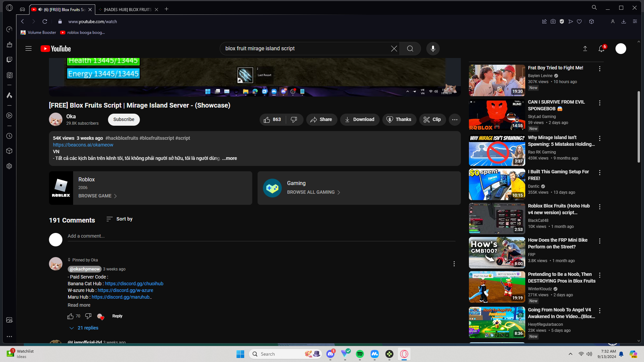This screenshot has height=362, width=644.
Task: Subscribe to the Oka channel
Action: [124, 120]
